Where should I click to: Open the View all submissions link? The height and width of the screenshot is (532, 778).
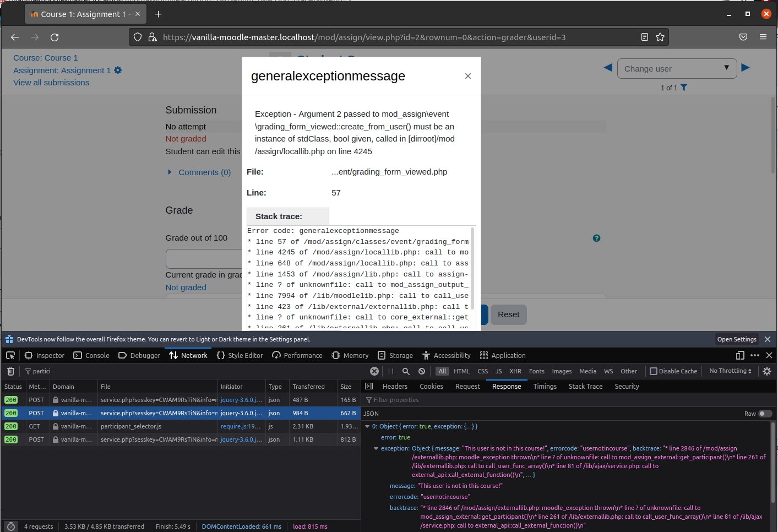[x=51, y=83]
